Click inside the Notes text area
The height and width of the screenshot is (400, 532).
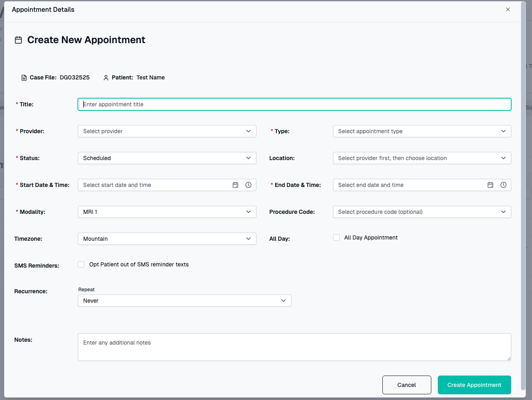294,347
